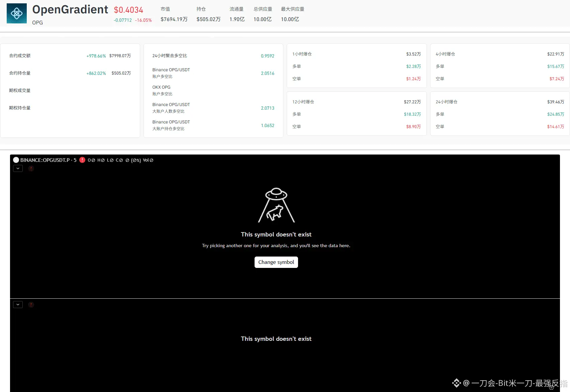Click the $27.22万 twelve-hour liquidation total

pos(412,102)
